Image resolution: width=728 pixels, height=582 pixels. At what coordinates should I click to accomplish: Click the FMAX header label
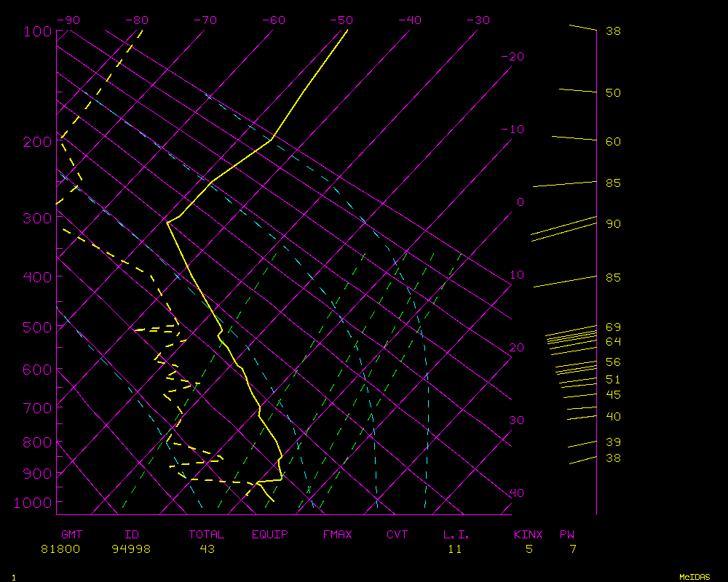tap(338, 535)
